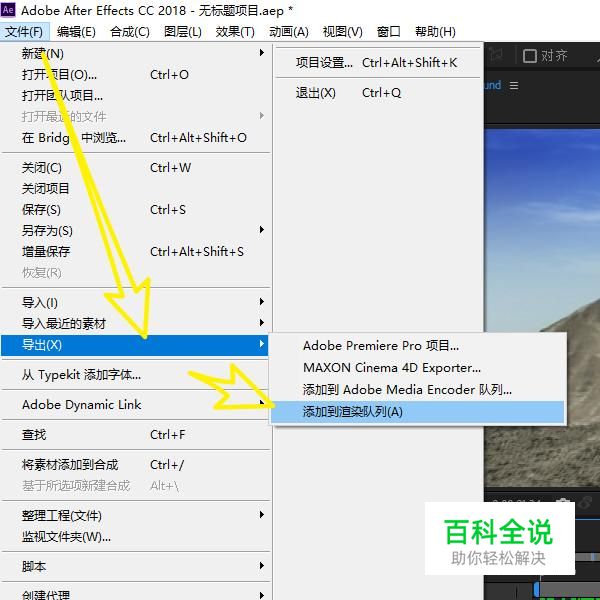Open the 编辑(E) menu
The height and width of the screenshot is (600, 600).
[76, 32]
